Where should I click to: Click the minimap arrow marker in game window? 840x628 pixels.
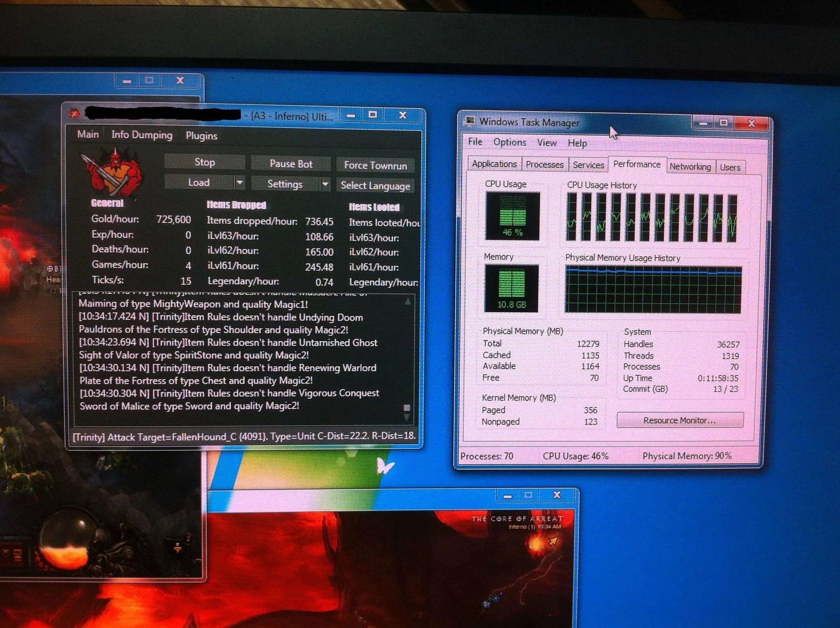pyautogui.click(x=553, y=541)
